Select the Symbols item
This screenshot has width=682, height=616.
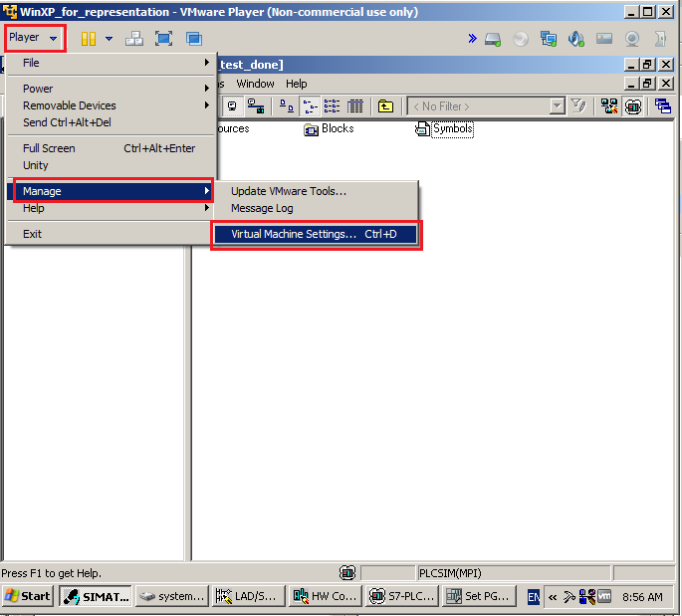[x=444, y=128]
